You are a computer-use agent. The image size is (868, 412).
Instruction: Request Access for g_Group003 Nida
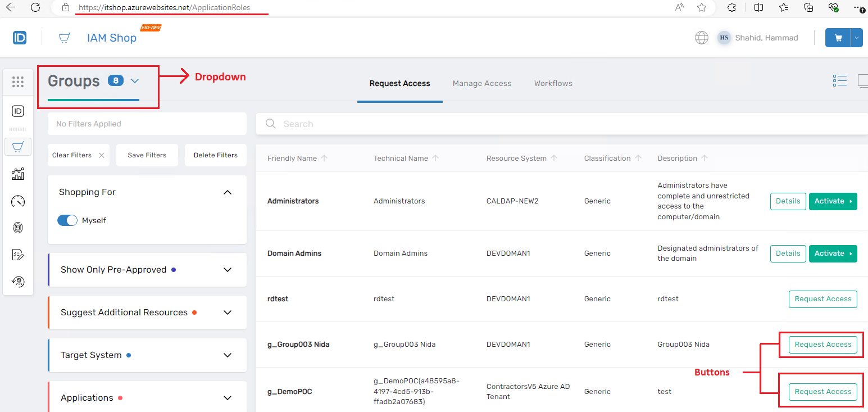tap(823, 345)
